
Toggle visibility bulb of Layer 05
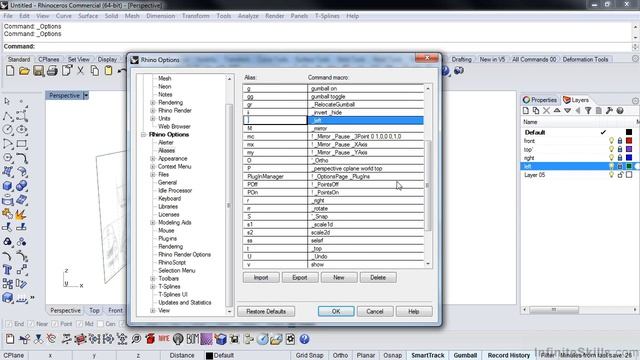click(x=611, y=175)
